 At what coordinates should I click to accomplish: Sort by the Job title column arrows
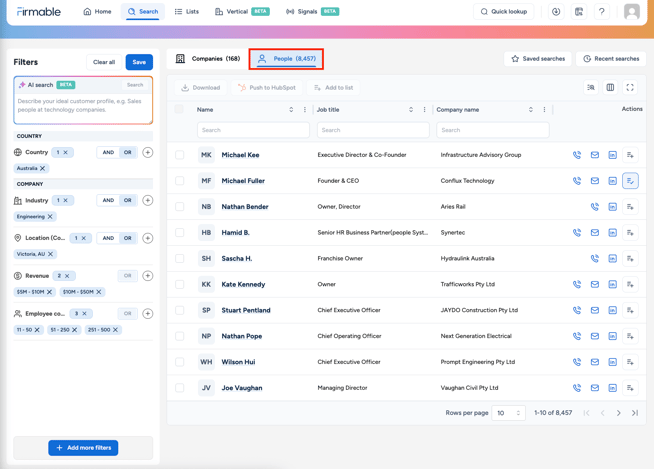click(411, 110)
